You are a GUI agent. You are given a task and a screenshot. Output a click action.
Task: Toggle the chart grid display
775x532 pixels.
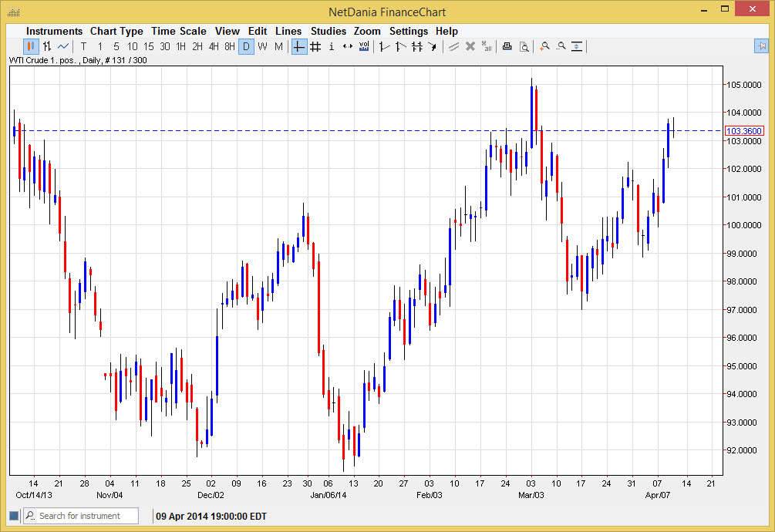[315, 46]
